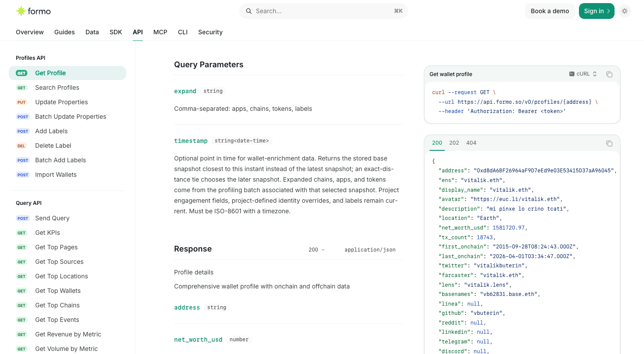Click the search field
The width and height of the screenshot is (644, 354).
tap(324, 11)
